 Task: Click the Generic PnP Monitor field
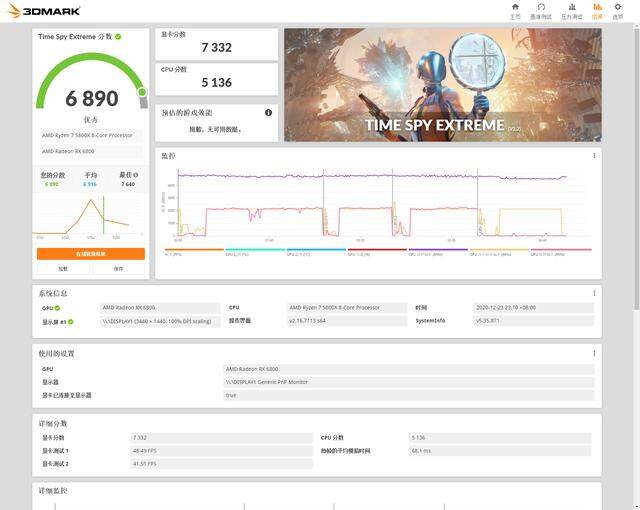click(409, 382)
